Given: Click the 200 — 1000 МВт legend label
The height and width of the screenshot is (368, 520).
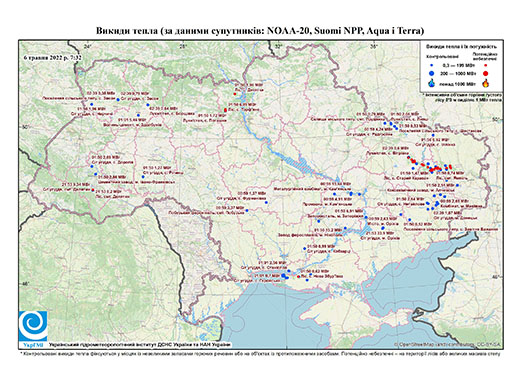Looking at the screenshot, I should click(459, 73).
